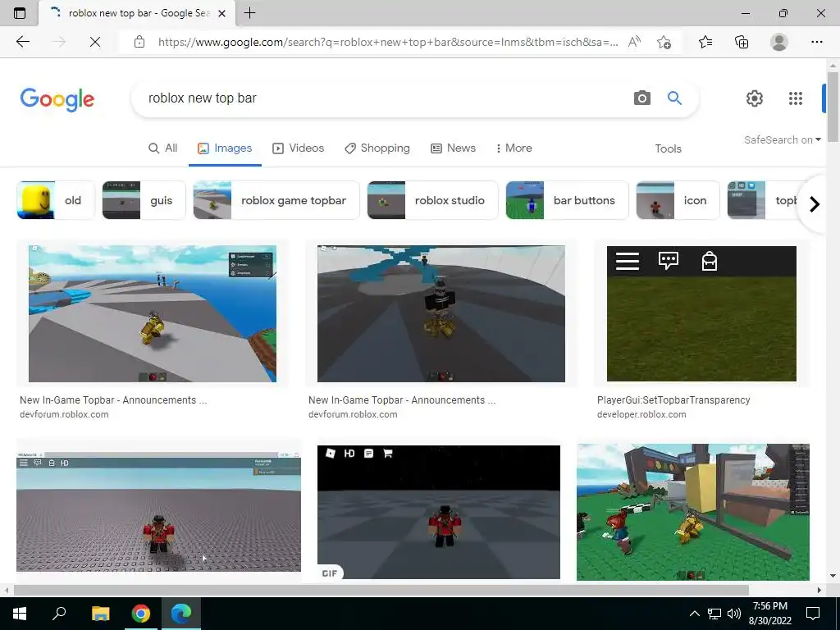This screenshot has height=630, width=840.
Task: Stop page loading with the X button
Action: click(x=95, y=42)
